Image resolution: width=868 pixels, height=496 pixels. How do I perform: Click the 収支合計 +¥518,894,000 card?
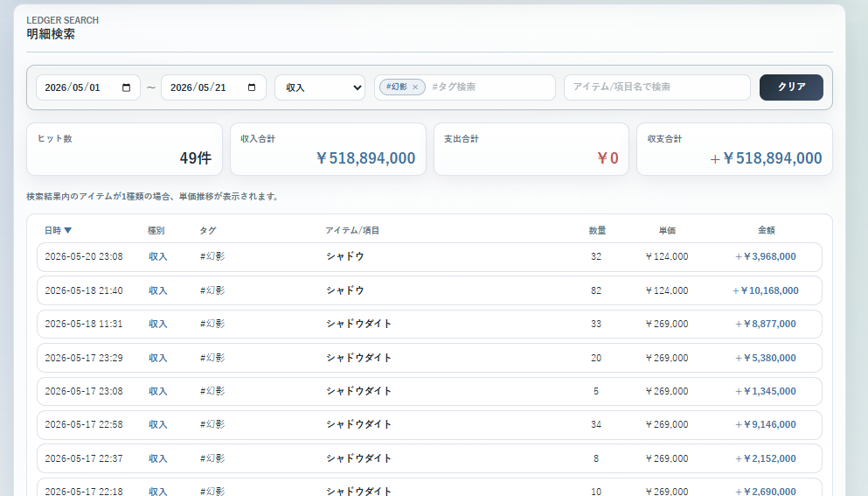pos(734,149)
